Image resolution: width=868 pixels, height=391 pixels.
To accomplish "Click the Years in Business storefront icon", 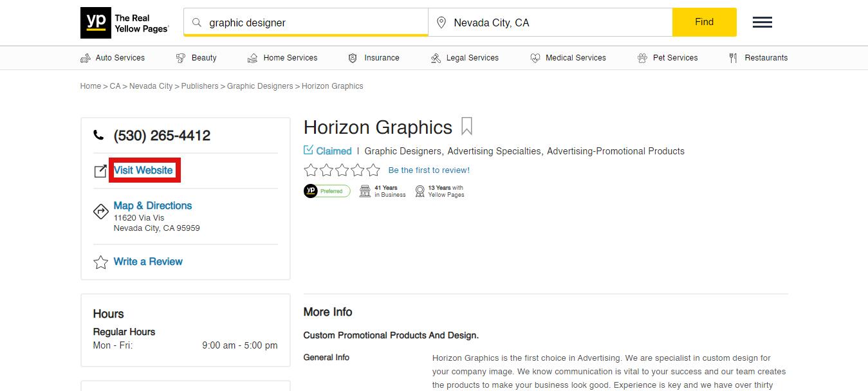I will [x=365, y=191].
